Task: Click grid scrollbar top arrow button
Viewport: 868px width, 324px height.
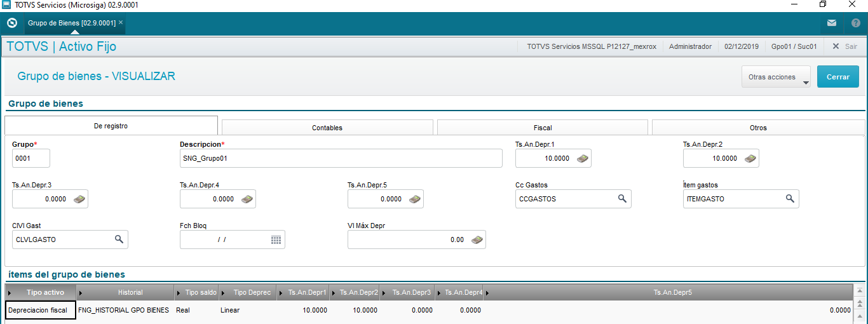Action: (x=860, y=289)
